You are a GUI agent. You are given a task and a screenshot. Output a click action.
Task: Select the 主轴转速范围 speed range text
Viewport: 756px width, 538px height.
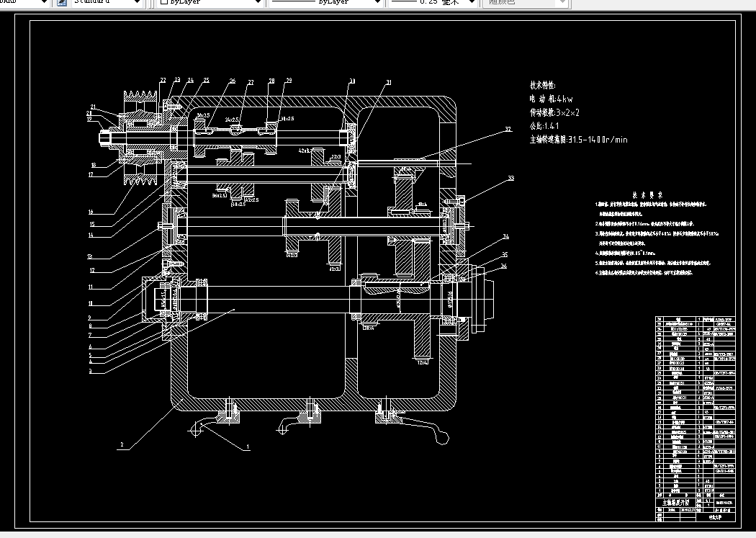576,139
